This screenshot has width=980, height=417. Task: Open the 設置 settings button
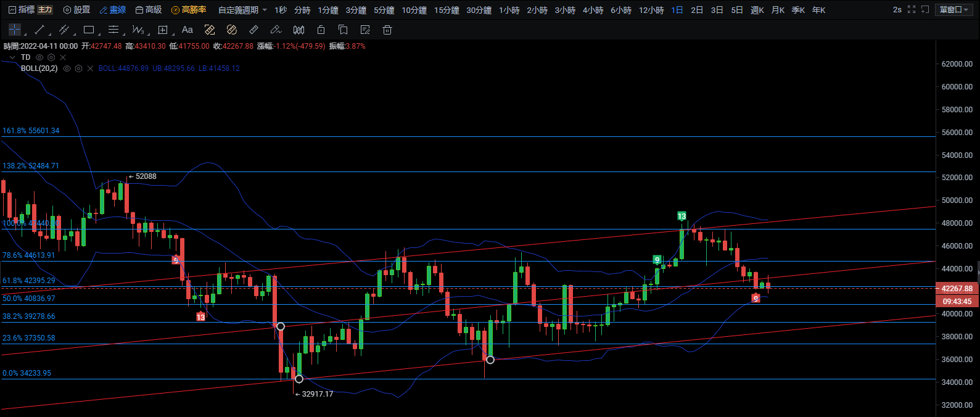pos(76,10)
